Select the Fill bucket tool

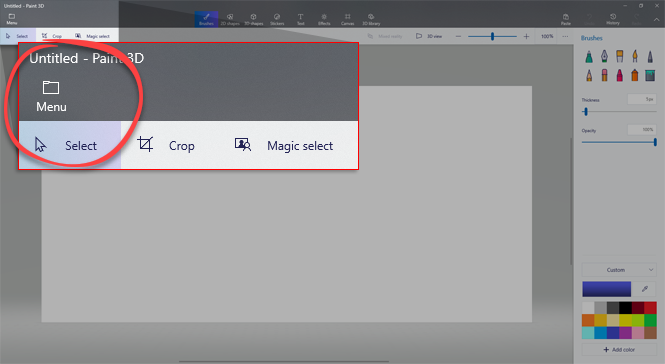pyautogui.click(x=650, y=76)
